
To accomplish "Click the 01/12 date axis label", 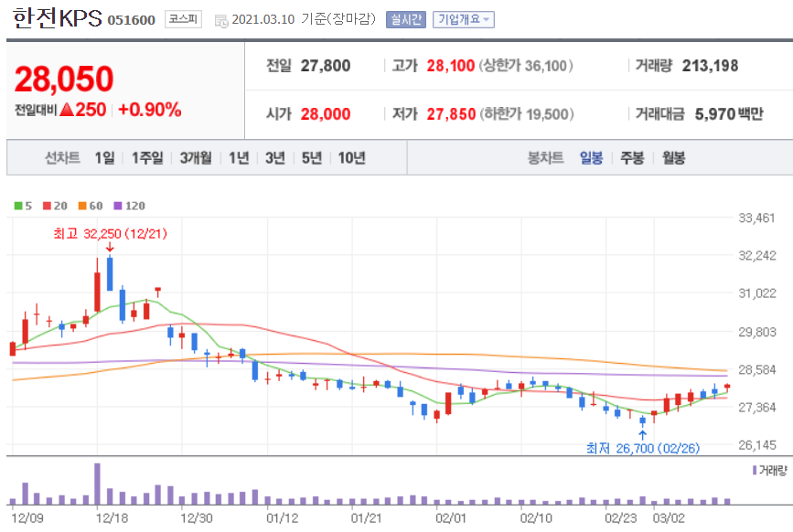I will (x=283, y=518).
